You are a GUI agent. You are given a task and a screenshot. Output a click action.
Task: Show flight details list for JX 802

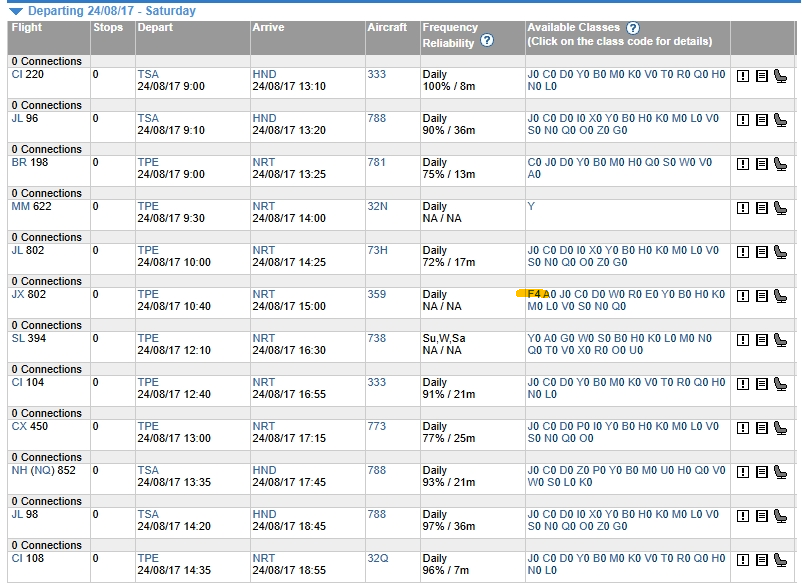point(762,296)
